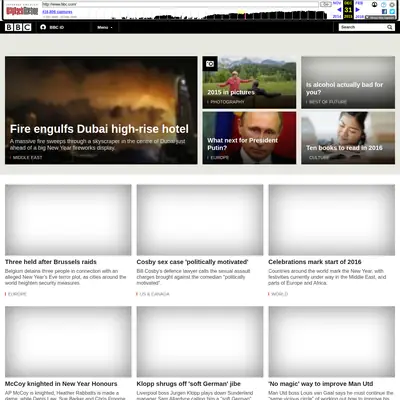Expand About this capture panel
Screen dimensions: 400x400
(380, 17)
